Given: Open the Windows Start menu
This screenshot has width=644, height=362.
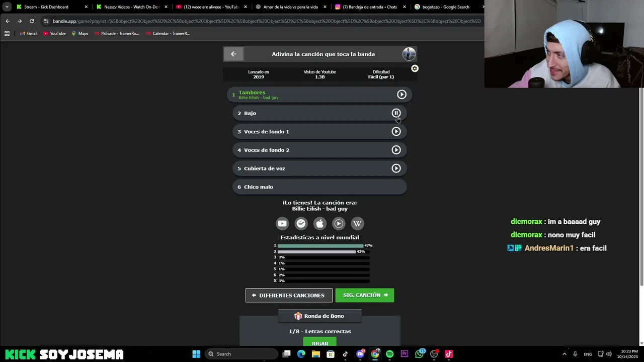Looking at the screenshot, I should pos(196,354).
